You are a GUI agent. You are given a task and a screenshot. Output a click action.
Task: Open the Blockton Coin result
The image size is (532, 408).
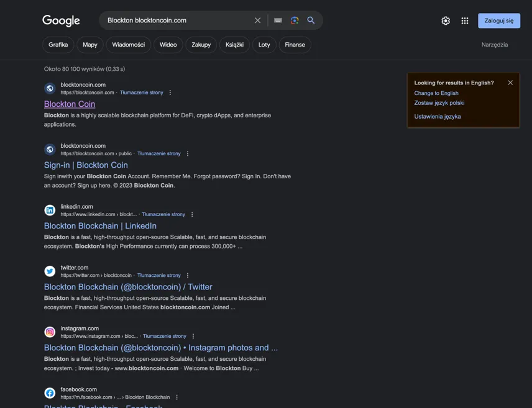click(x=70, y=104)
